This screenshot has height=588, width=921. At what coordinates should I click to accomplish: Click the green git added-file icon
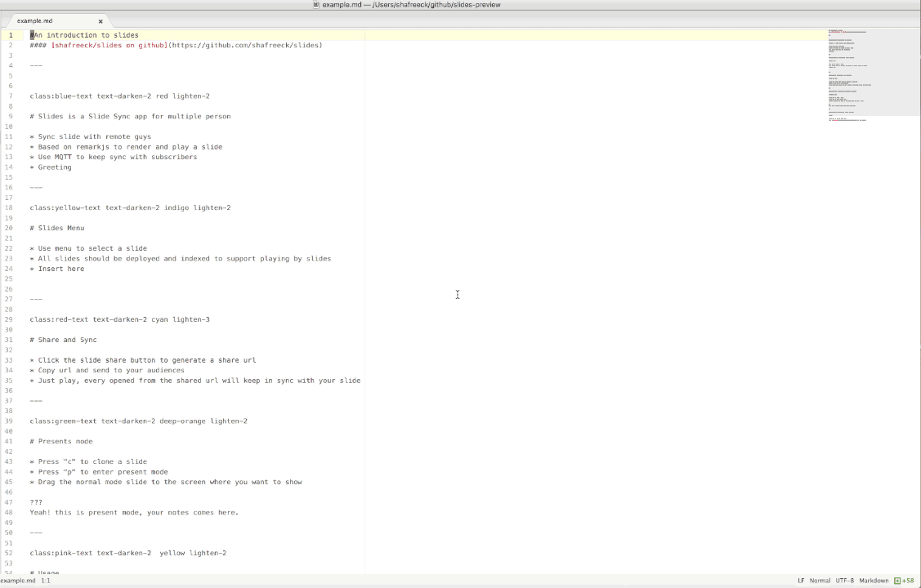tap(897, 581)
